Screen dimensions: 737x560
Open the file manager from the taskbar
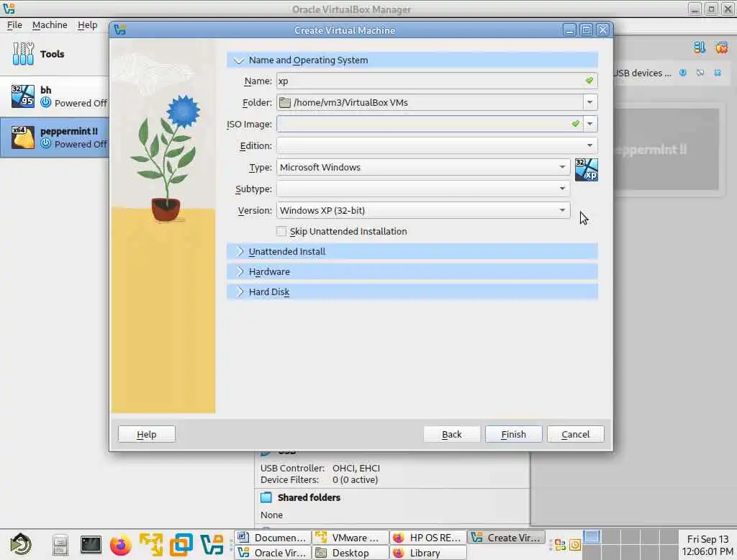pyautogui.click(x=60, y=545)
